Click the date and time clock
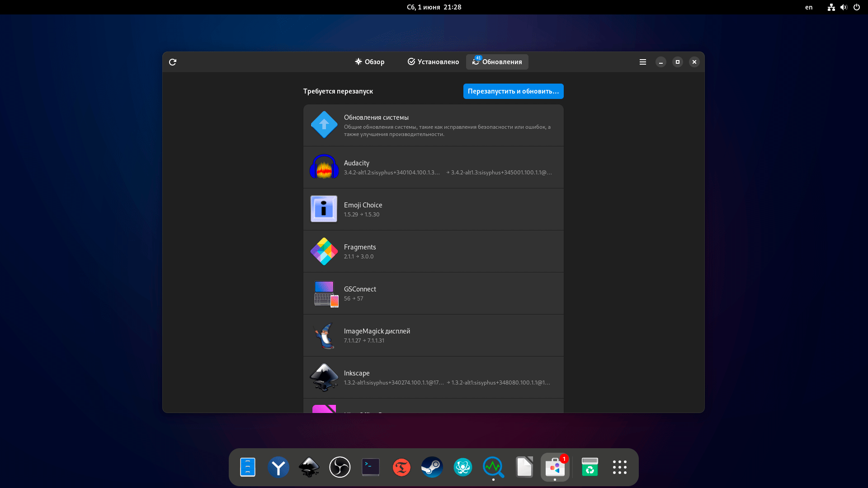Screen dimensions: 868x488 pyautogui.click(x=434, y=7)
